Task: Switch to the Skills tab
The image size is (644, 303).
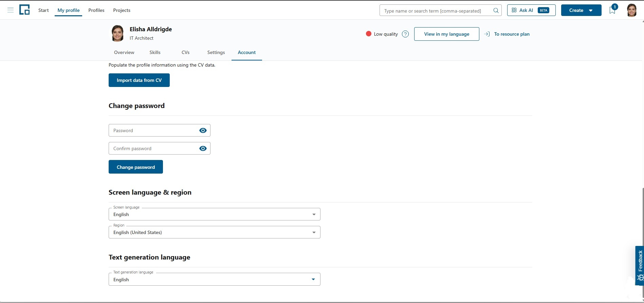Action: (155, 52)
